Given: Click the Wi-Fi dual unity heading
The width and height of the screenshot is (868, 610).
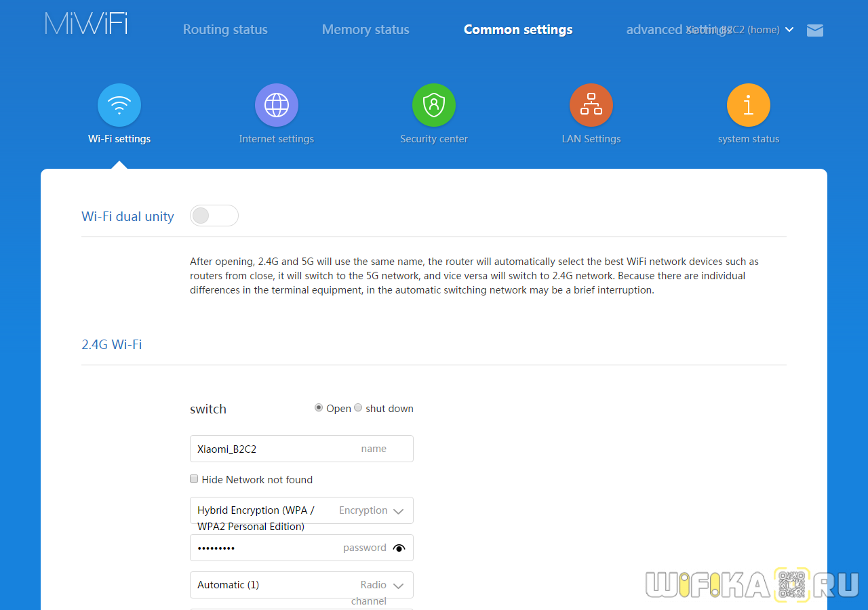Looking at the screenshot, I should [x=127, y=216].
